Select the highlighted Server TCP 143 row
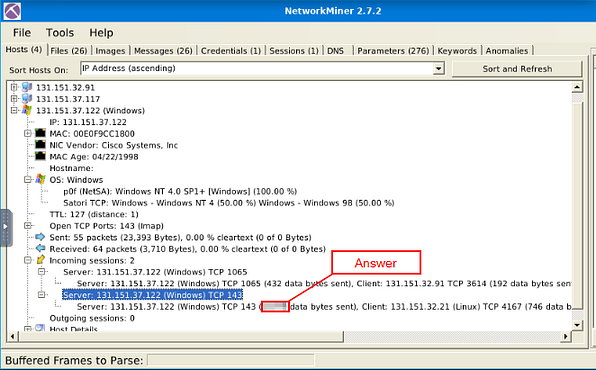This screenshot has height=370, width=596. (x=152, y=295)
